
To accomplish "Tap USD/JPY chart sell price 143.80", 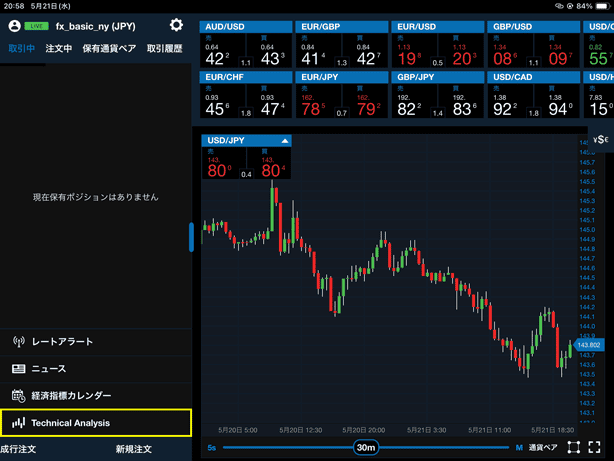I will 224,163.
